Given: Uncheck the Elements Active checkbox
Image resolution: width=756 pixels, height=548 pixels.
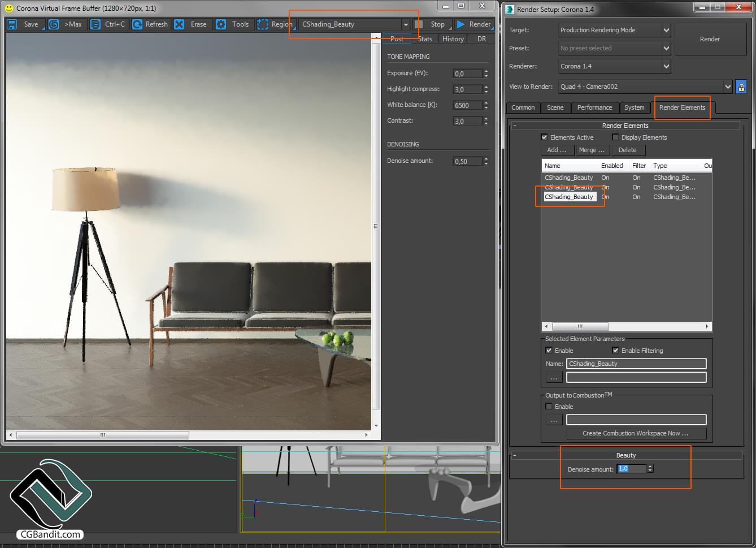Looking at the screenshot, I should tap(544, 137).
